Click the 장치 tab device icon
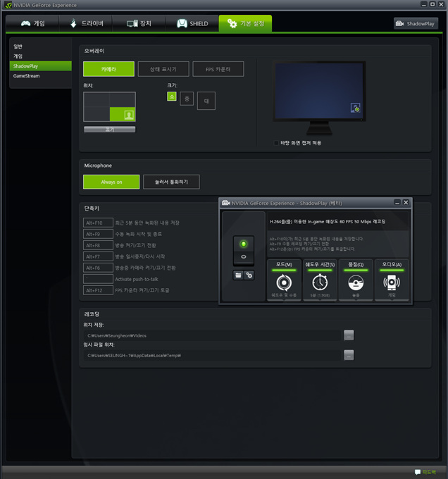This screenshot has height=479, width=448. click(x=132, y=23)
